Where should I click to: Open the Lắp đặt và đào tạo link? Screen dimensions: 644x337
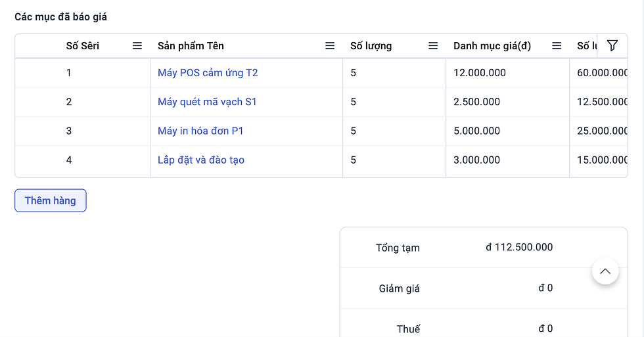[x=201, y=160]
